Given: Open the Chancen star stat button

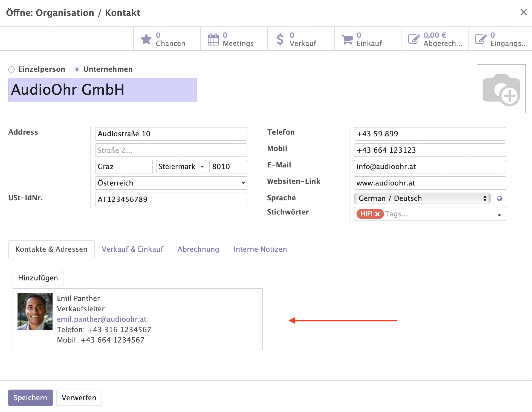Looking at the screenshot, I should 167,39.
